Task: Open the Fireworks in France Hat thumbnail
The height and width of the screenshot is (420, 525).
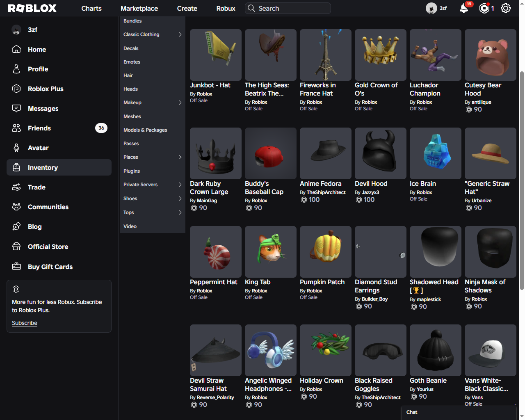Action: click(326, 55)
